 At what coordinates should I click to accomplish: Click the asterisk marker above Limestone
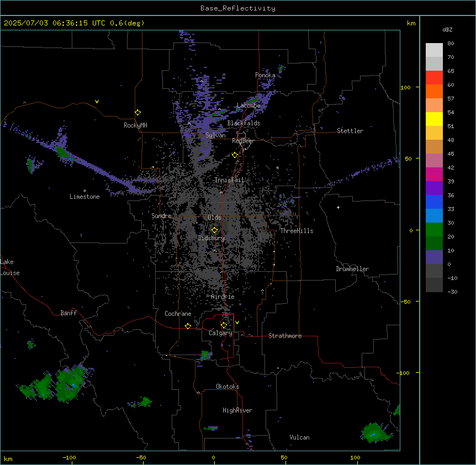pos(84,191)
